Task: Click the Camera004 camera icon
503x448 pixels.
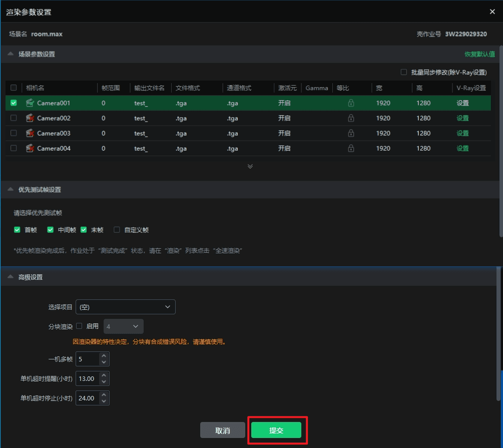Action: [30, 148]
